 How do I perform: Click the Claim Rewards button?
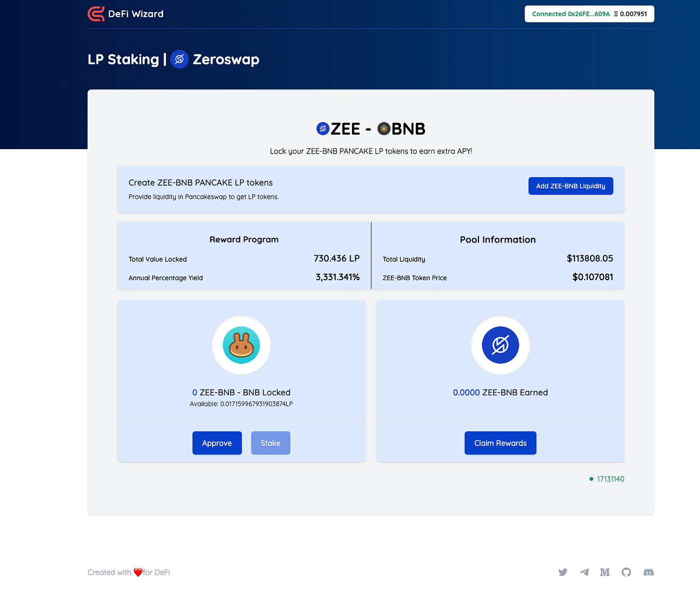[500, 443]
